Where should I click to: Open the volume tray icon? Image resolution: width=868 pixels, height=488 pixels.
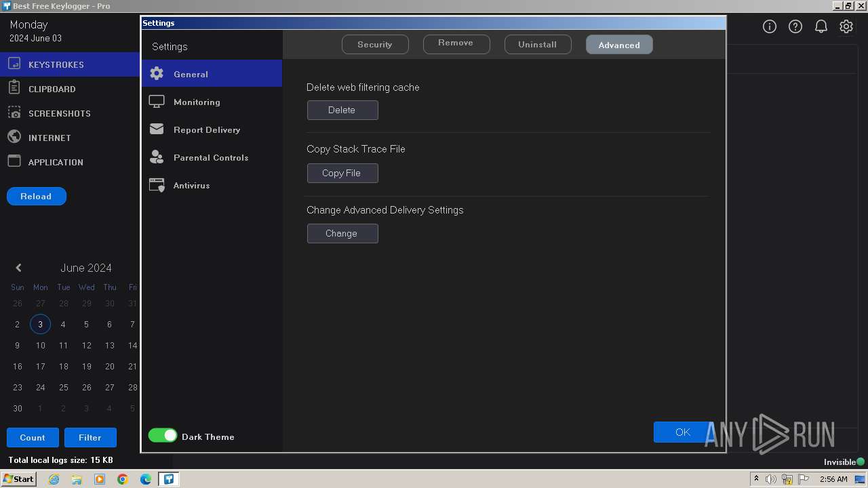pos(771,479)
